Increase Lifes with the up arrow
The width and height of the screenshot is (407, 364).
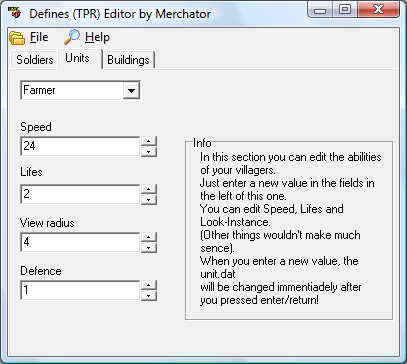click(149, 189)
